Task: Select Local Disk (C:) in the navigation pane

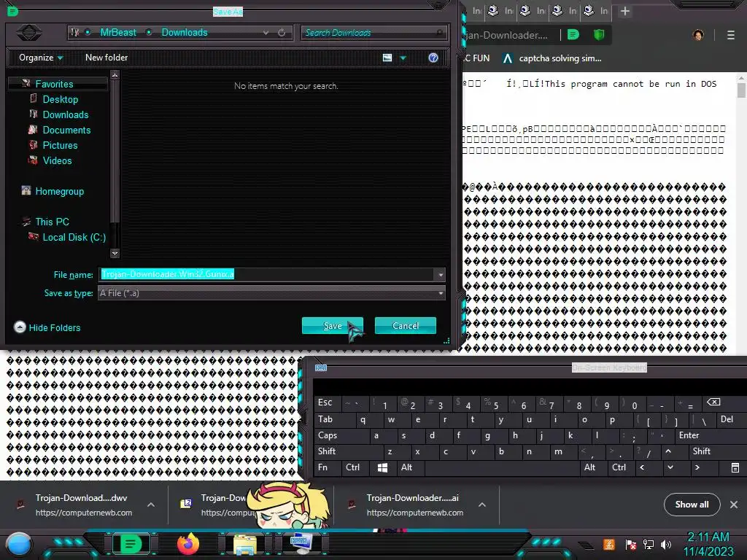Action: (74, 237)
